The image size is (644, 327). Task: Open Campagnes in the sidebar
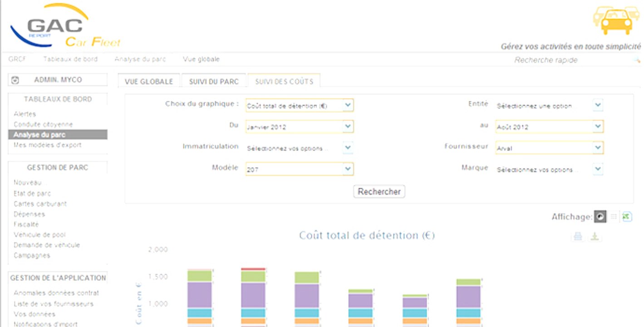[32, 255]
